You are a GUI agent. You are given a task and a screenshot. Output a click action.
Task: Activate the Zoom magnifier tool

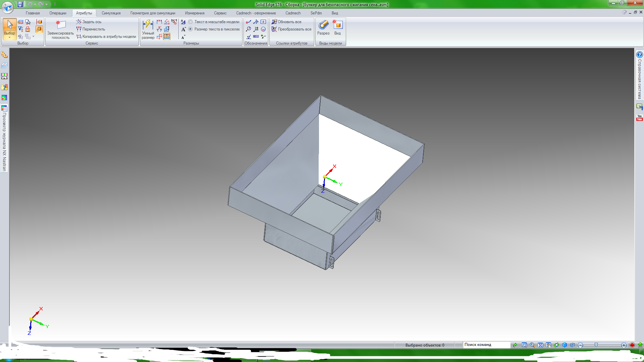tap(532, 345)
